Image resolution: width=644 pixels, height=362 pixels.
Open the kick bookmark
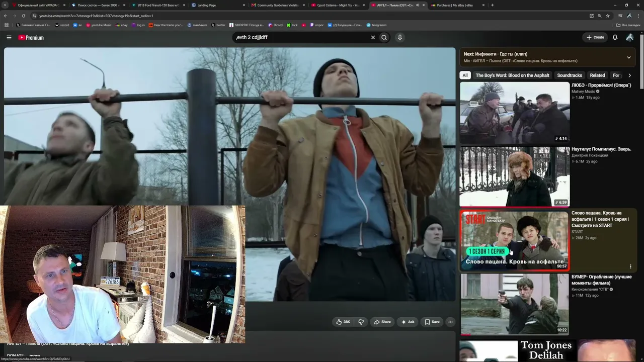point(292,25)
